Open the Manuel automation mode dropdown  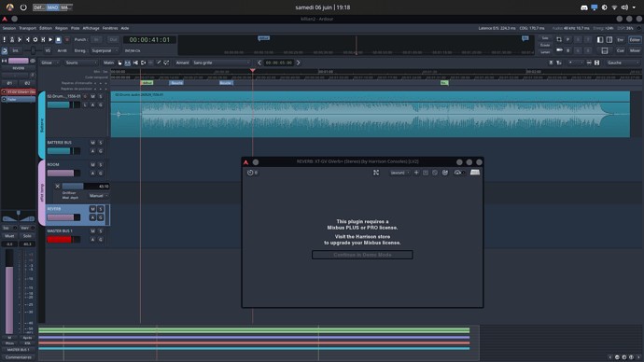point(99,196)
